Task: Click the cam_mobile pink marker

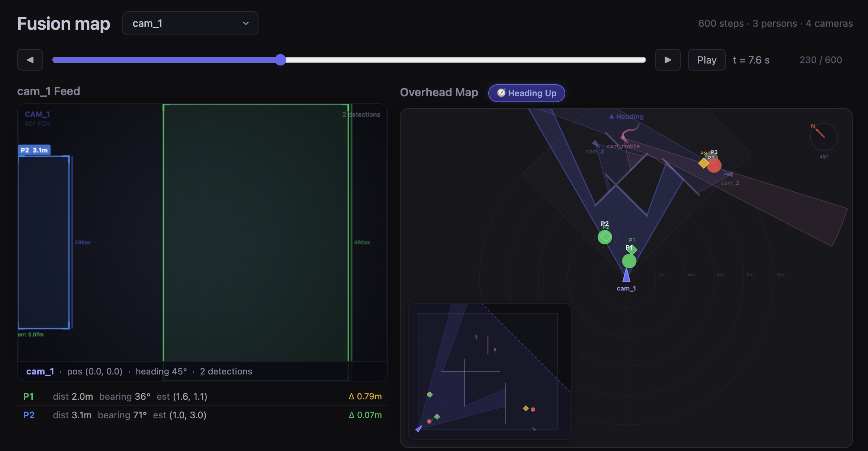Action: (624, 139)
